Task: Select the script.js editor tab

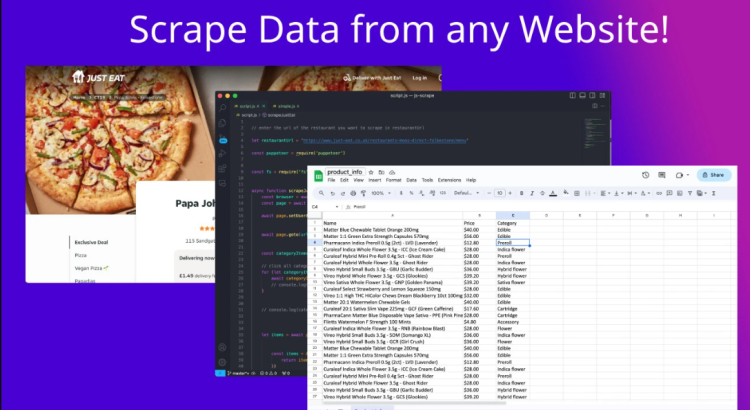Action: 250,106
